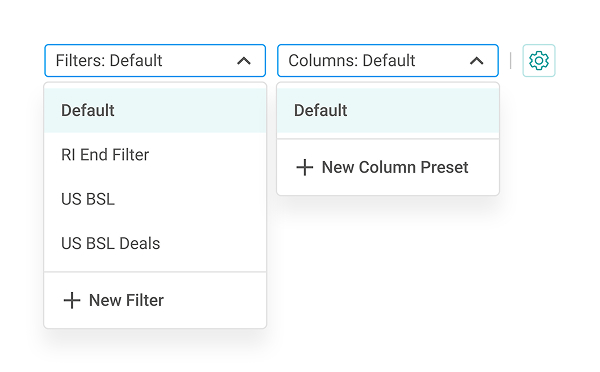The width and height of the screenshot is (600, 372).
Task: Collapse the Filters: Default dropdown
Action: tap(155, 60)
